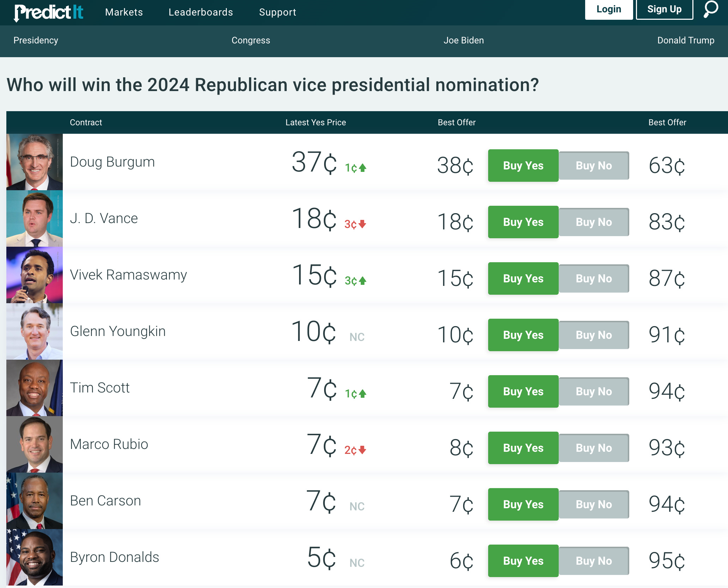Buy No on Vivek Ramaswamy

tap(594, 278)
